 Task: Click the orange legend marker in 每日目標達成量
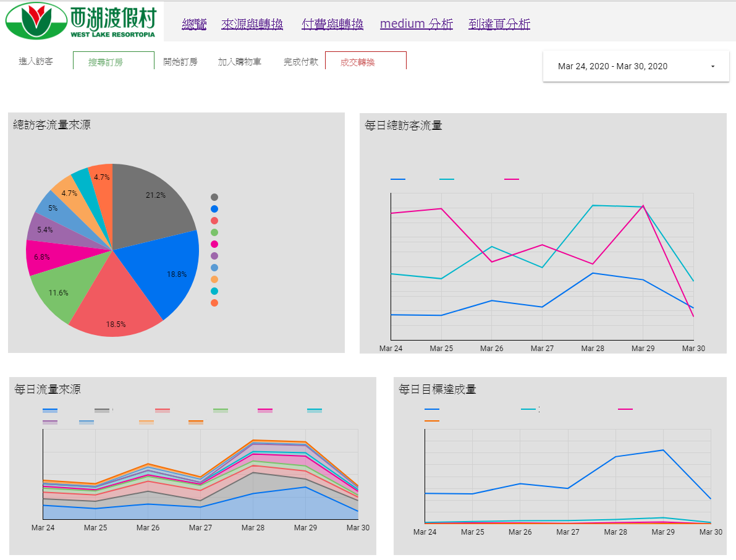[431, 420]
